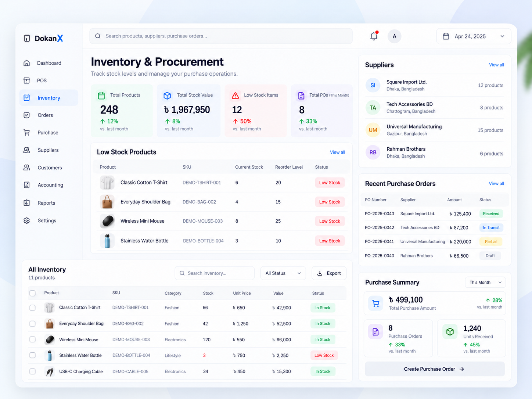Check the Wireless Mini Mouse inventory row
532x399 pixels.
tap(32, 339)
